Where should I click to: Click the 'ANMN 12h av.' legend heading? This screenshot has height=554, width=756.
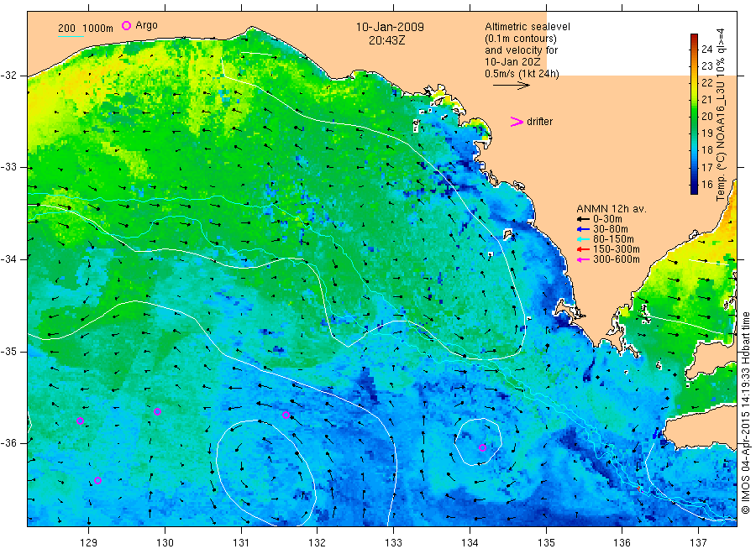click(x=612, y=209)
